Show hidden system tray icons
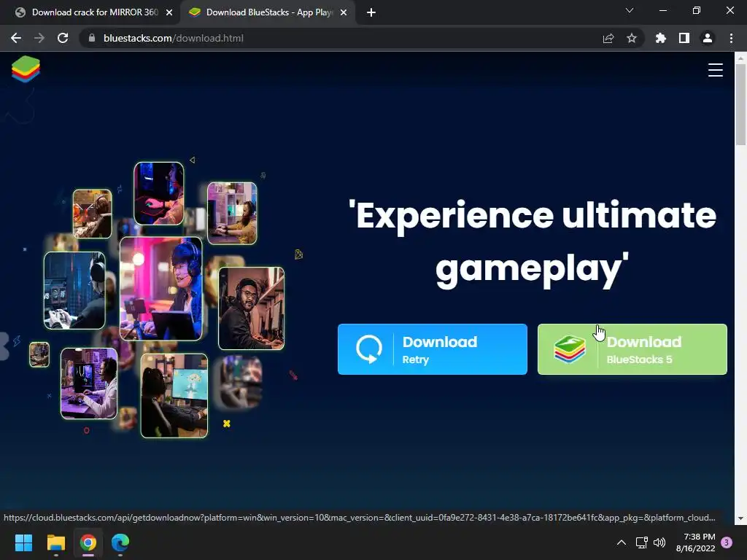This screenshot has width=747, height=560. click(622, 542)
